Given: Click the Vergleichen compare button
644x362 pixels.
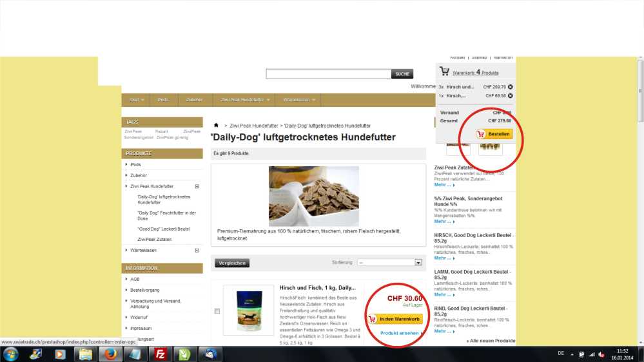Looking at the screenshot, I should 232,263.
